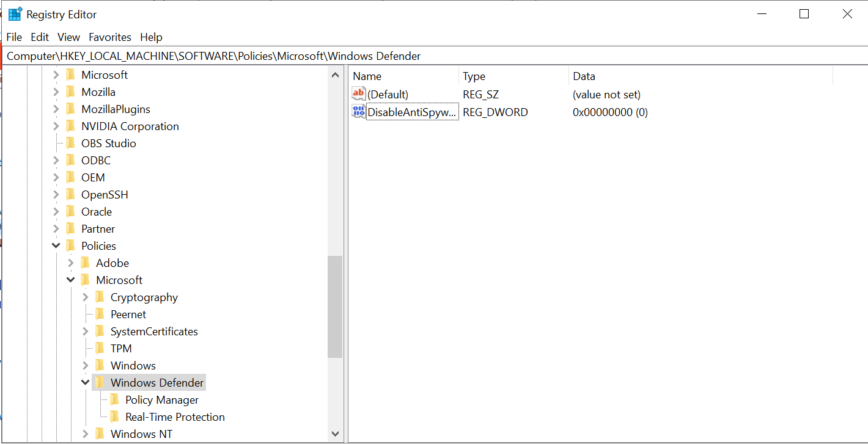Open the Favorites menu

point(110,37)
